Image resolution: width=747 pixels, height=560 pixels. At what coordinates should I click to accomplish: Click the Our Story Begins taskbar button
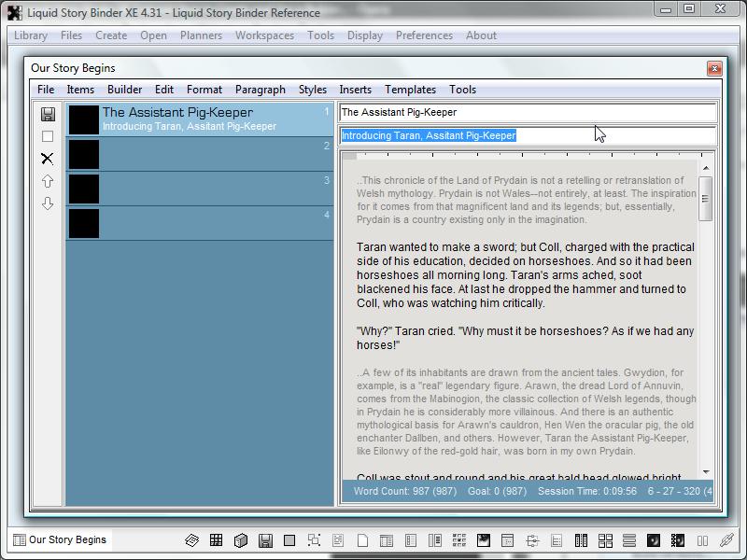click(x=60, y=539)
